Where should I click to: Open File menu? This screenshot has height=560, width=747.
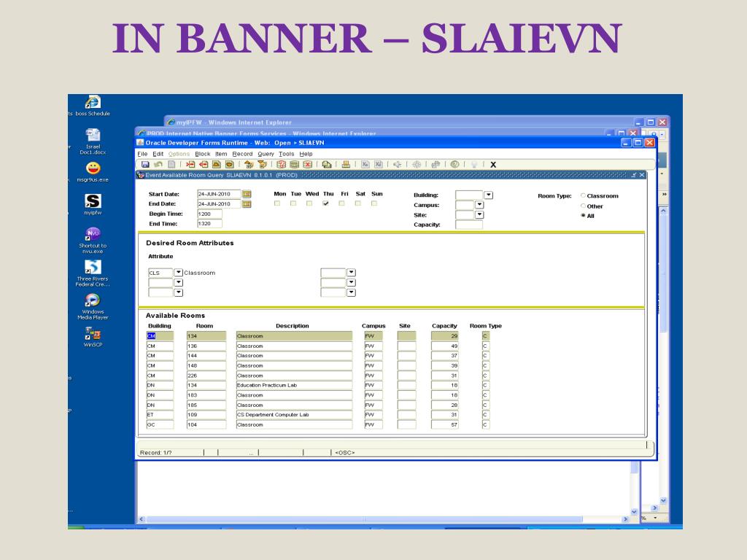(142, 154)
